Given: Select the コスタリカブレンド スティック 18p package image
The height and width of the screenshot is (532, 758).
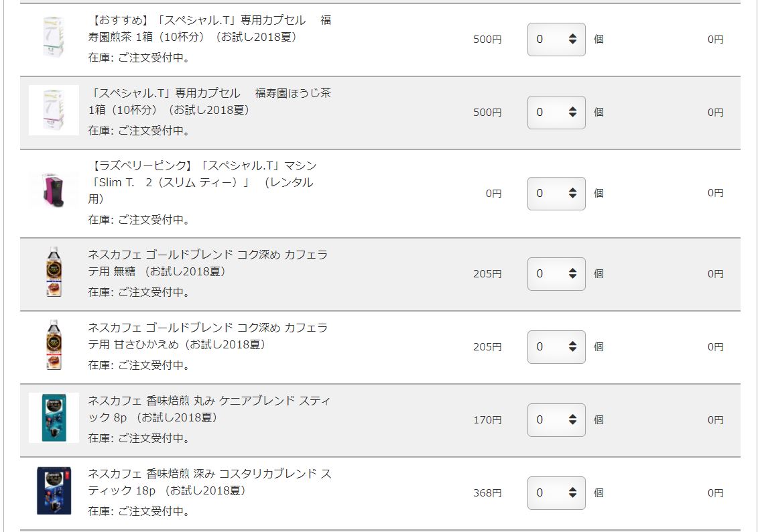Looking at the screenshot, I should pyautogui.click(x=54, y=490).
